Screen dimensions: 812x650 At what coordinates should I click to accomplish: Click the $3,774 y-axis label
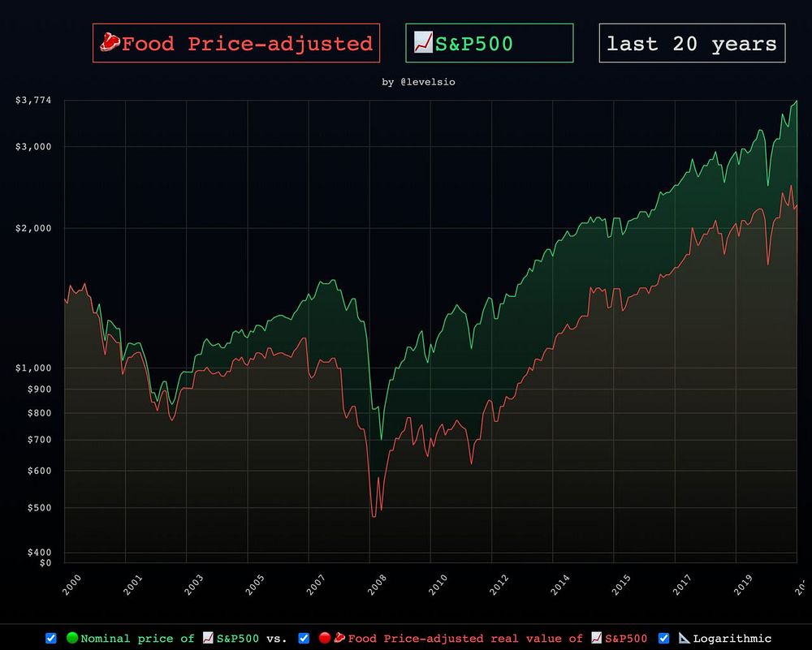click(33, 100)
